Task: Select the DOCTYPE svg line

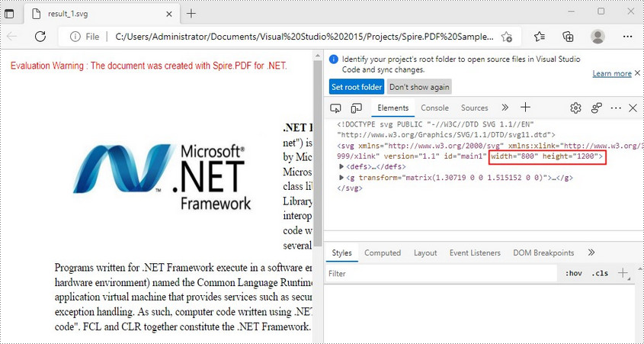Action: coord(447,129)
